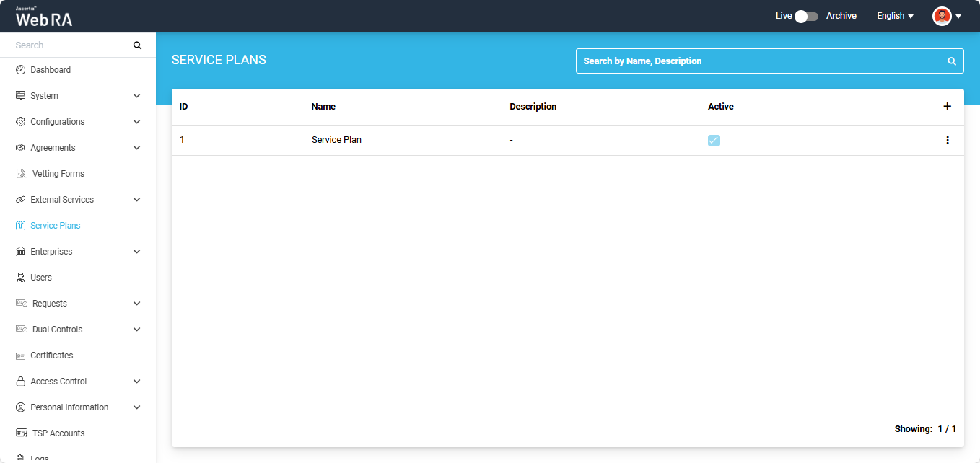Screen dimensions: 980x463
Task: Toggle the Active checkbox for Service Plan
Action: 714,141
